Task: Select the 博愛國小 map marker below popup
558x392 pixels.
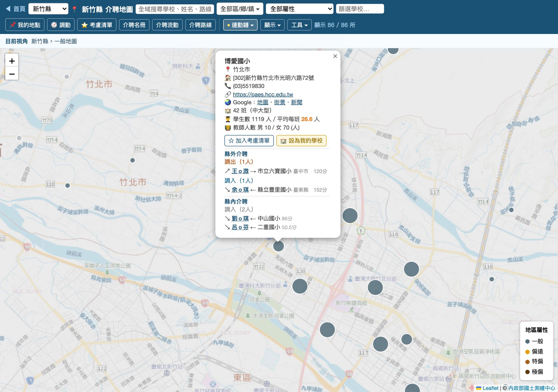Action: pyautogui.click(x=278, y=246)
